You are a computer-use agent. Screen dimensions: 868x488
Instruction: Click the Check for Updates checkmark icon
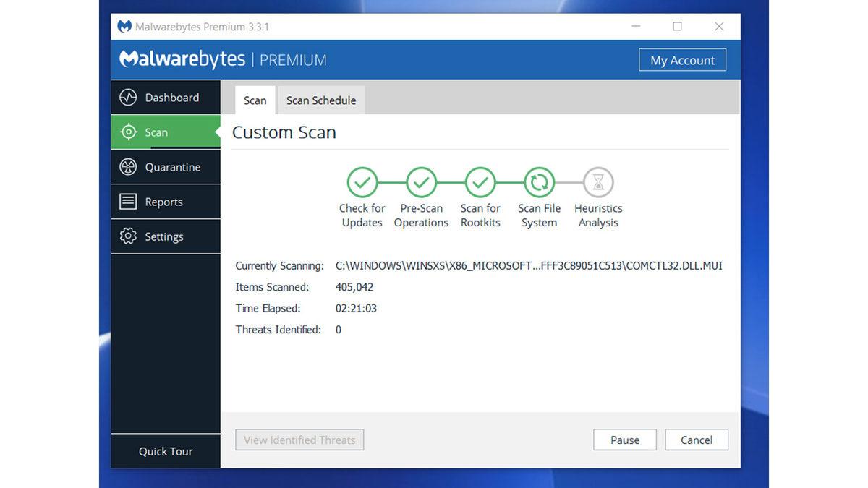(x=362, y=181)
